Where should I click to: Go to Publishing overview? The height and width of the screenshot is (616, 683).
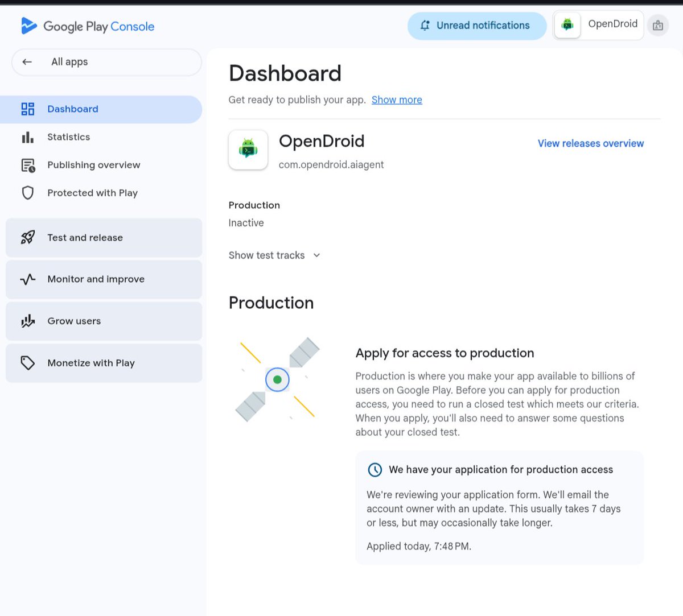101,165
